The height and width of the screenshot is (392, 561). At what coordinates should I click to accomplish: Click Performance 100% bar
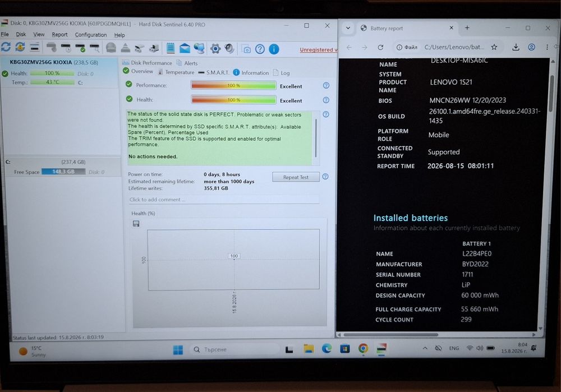pos(233,85)
